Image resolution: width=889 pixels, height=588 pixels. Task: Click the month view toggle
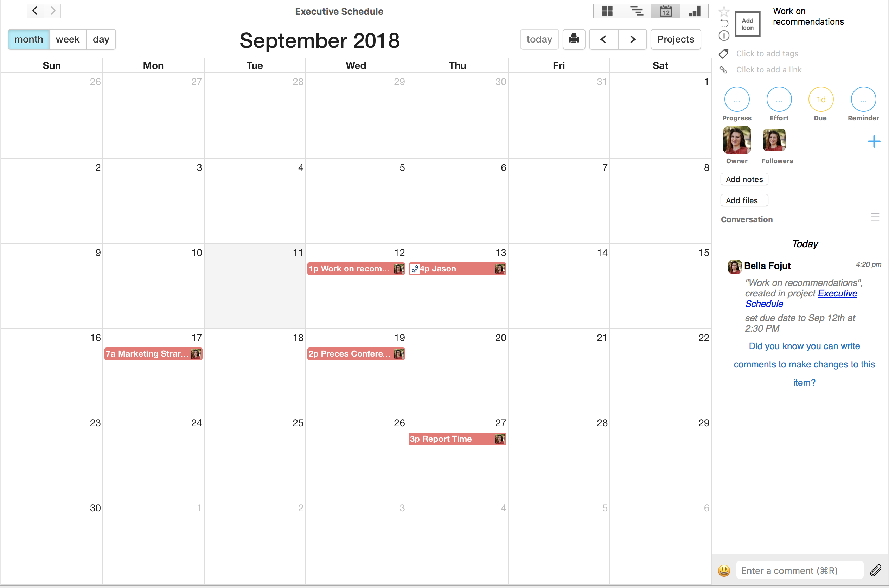click(28, 39)
